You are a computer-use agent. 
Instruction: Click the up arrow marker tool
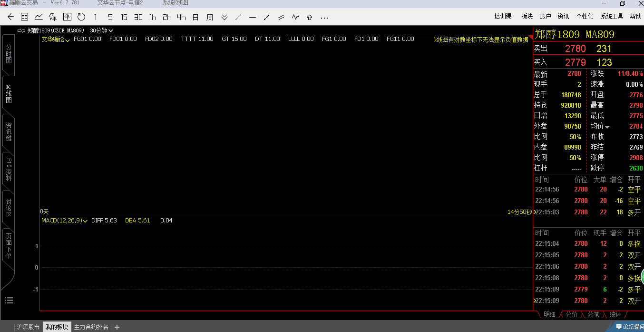click(x=310, y=17)
